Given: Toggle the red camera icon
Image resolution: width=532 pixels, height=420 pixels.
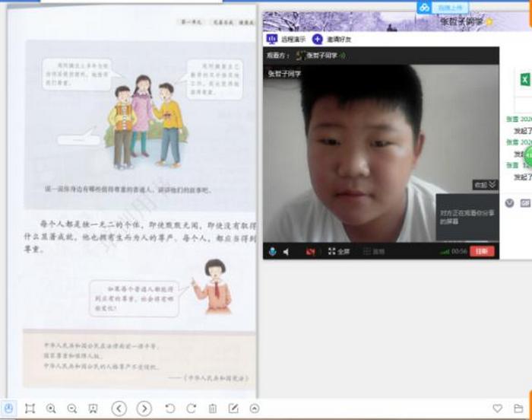Looking at the screenshot, I should coord(310,252).
